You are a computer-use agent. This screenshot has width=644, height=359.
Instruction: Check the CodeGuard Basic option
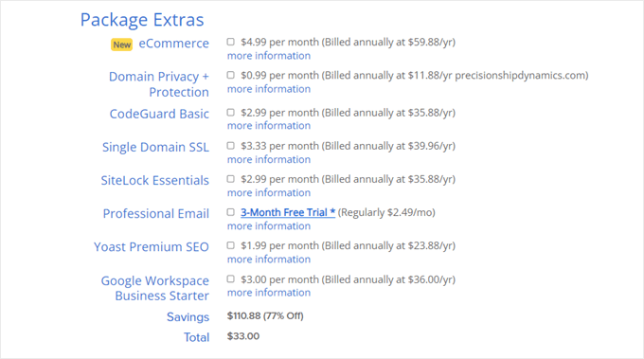[231, 112]
